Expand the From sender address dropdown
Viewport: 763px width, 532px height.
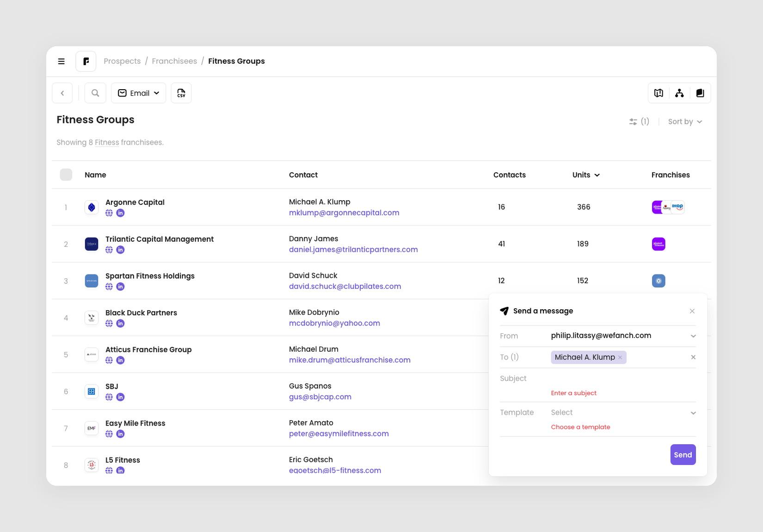click(x=623, y=336)
